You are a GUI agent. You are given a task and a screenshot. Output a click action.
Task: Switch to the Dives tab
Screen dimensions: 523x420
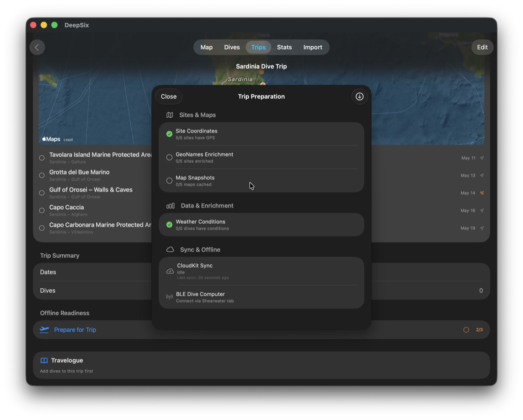pos(232,47)
